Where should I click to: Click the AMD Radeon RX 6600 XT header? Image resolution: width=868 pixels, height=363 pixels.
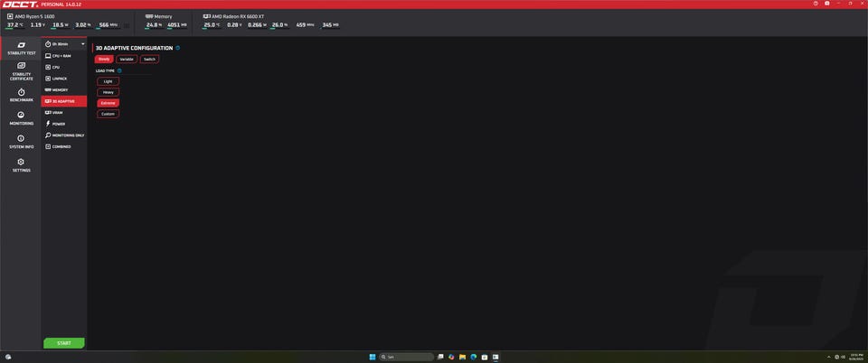[x=233, y=16]
